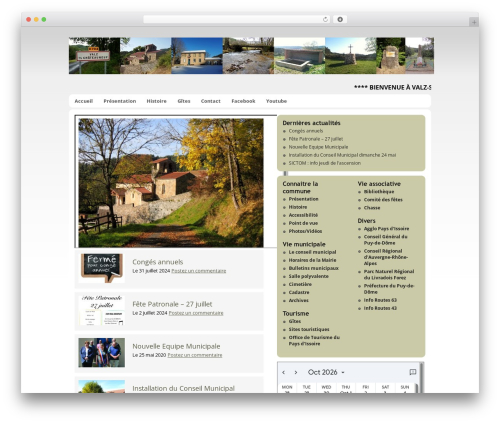The width and height of the screenshot is (500, 423).
Task: Open the Fermé chalkboard thumbnail
Action: tap(102, 268)
